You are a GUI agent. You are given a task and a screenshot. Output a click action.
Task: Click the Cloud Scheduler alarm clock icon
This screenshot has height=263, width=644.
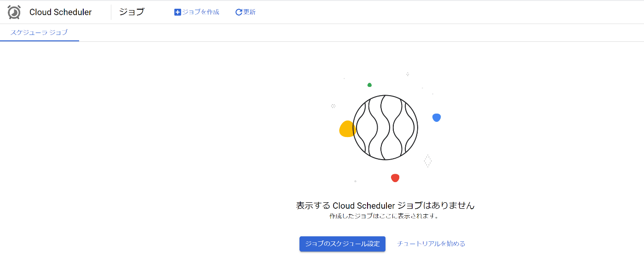click(x=14, y=12)
